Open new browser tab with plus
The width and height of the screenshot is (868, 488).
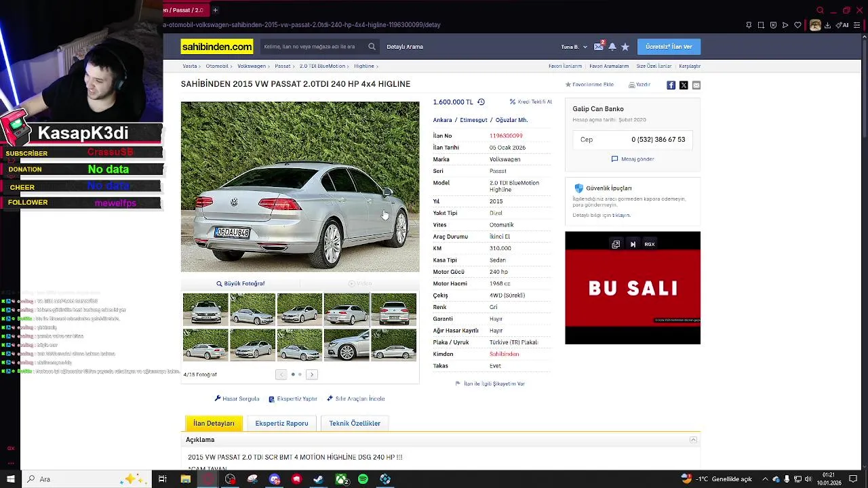click(x=215, y=10)
